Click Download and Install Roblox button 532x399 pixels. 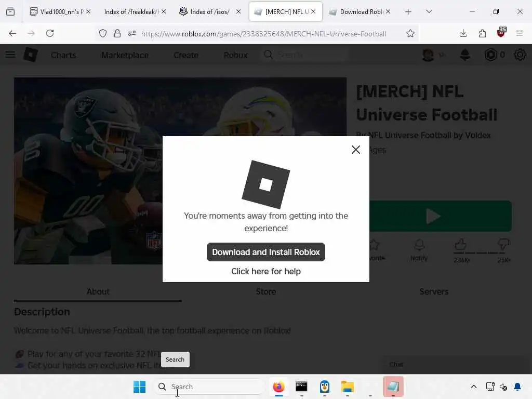pyautogui.click(x=265, y=252)
